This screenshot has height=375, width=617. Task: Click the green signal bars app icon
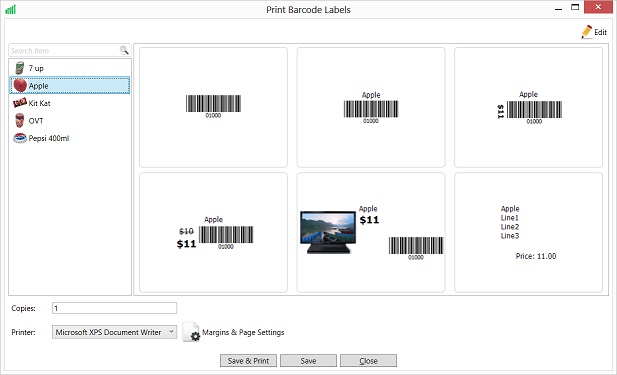coord(11,9)
